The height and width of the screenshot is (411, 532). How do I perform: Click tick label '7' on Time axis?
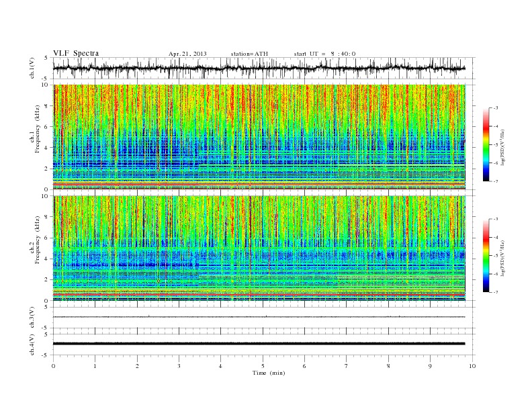[347, 366]
